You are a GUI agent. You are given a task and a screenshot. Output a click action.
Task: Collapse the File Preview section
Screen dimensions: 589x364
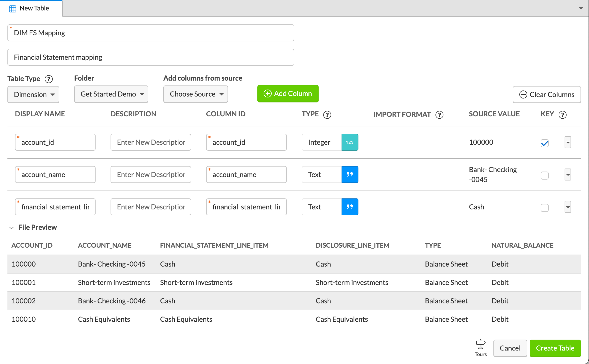(12, 228)
